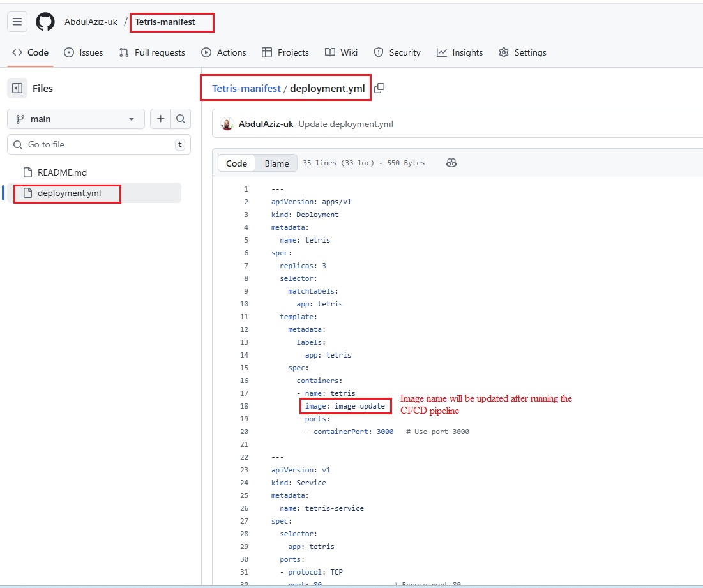
Task: Click the search magnifier icon in Files
Action: pos(181,119)
